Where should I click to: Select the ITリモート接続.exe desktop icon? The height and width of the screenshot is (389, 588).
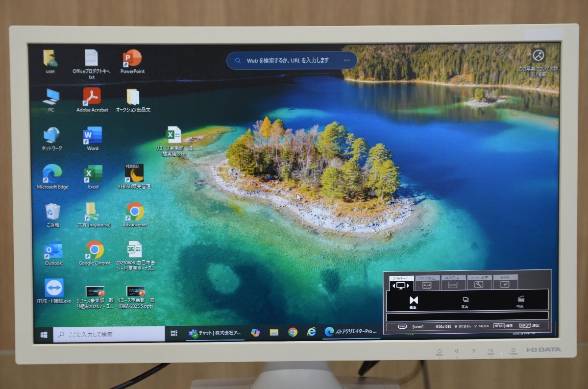coord(54,292)
